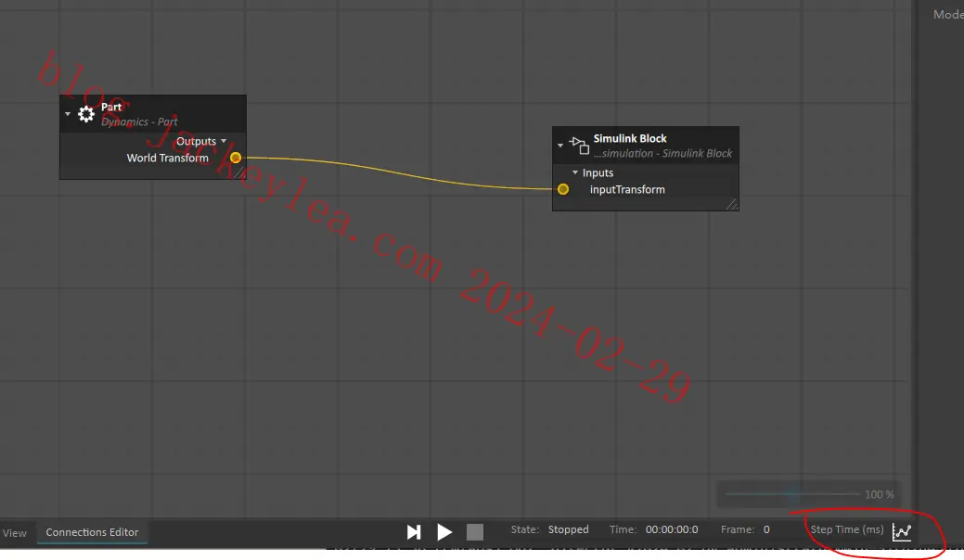Open the Step Time graph icon
The image size is (964, 560).
(x=902, y=532)
